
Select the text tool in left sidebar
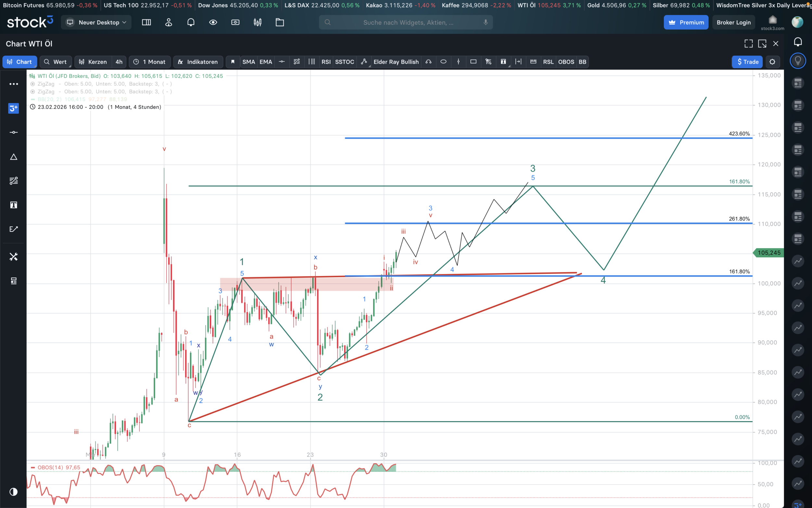(x=13, y=205)
